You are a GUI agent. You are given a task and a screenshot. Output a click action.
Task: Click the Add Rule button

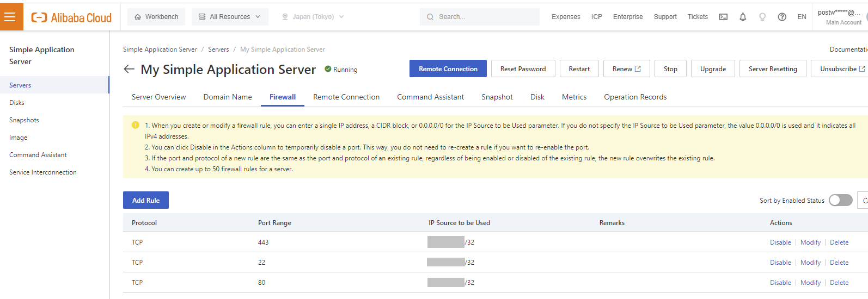click(146, 200)
